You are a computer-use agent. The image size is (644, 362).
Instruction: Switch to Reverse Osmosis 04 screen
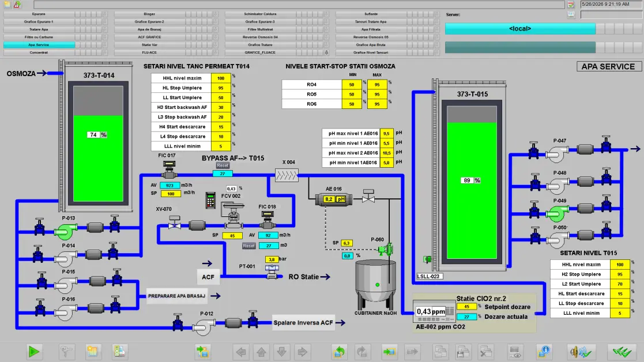pos(261,37)
